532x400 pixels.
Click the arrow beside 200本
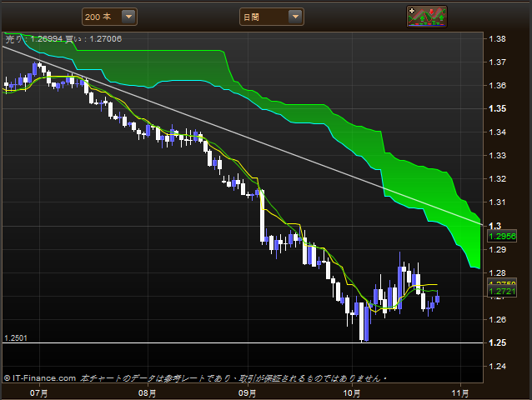coord(128,17)
